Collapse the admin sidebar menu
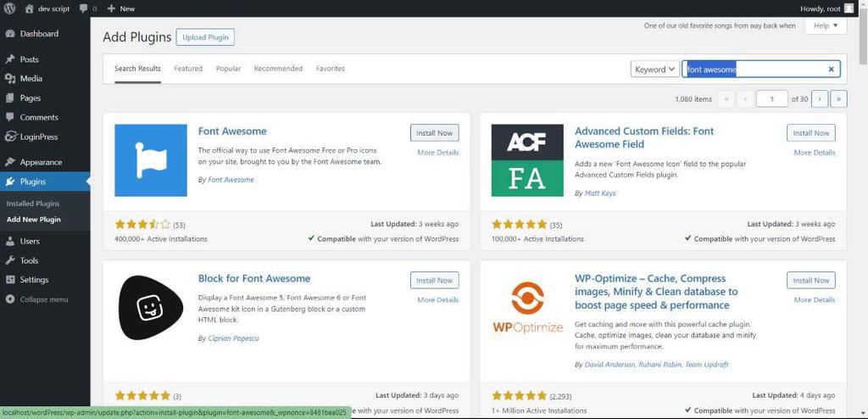This screenshot has height=419, width=868. click(x=43, y=299)
